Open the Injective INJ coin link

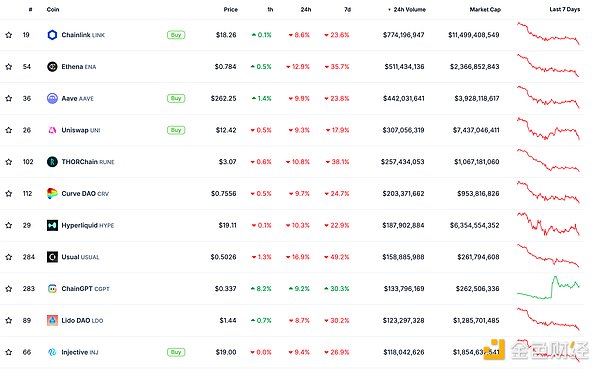[x=80, y=352]
